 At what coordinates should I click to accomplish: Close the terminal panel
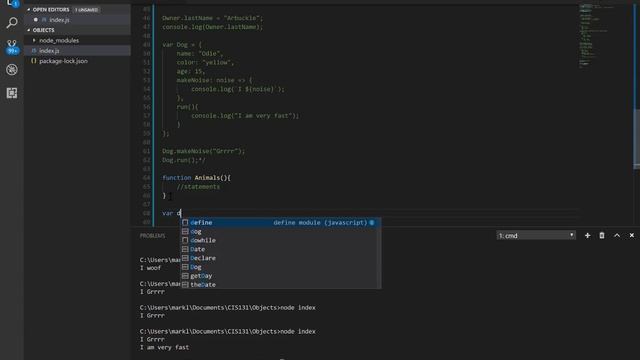[x=631, y=236]
